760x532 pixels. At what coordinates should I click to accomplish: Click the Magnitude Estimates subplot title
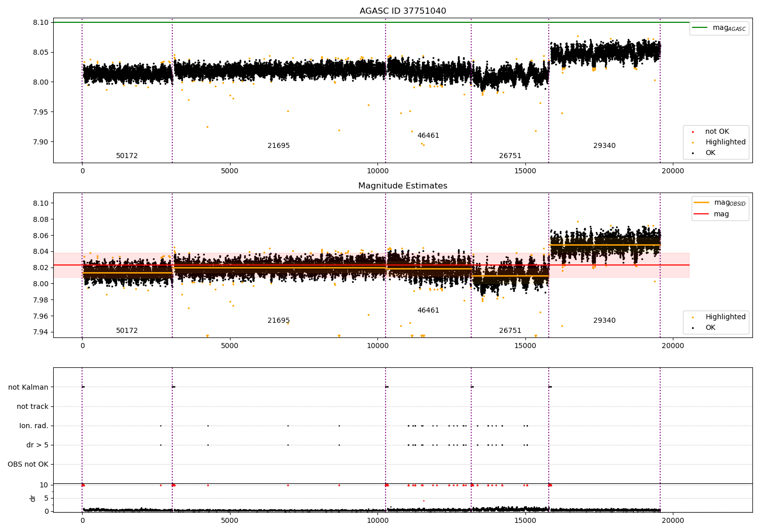[403, 186]
